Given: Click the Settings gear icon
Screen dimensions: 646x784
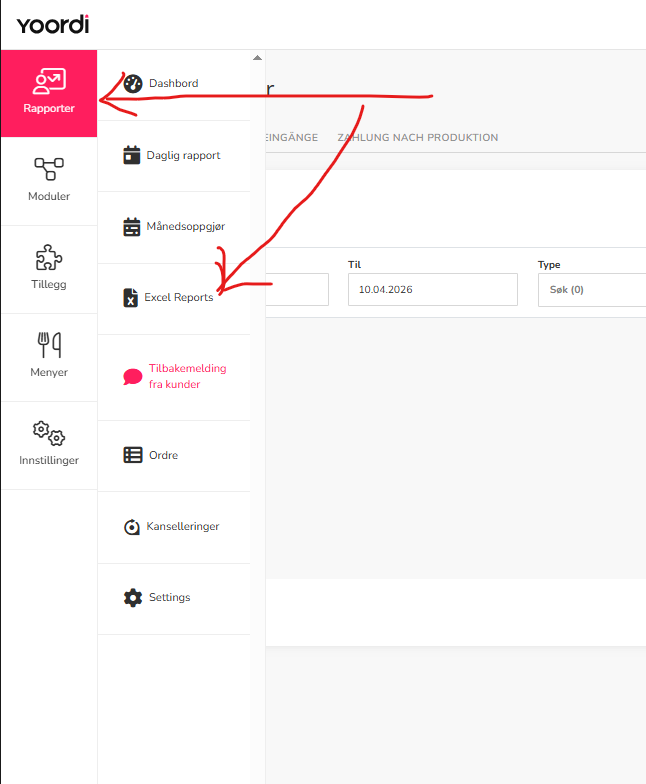Looking at the screenshot, I should tap(133, 598).
